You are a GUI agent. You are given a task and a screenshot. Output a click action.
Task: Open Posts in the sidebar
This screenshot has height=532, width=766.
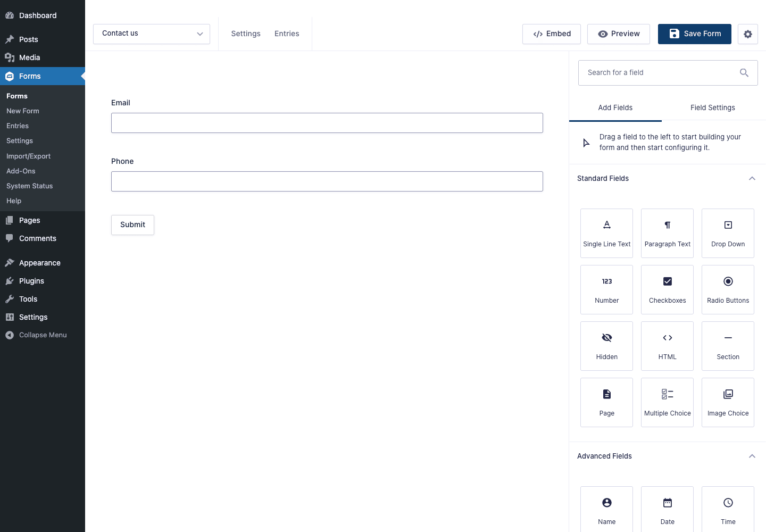tap(43, 39)
